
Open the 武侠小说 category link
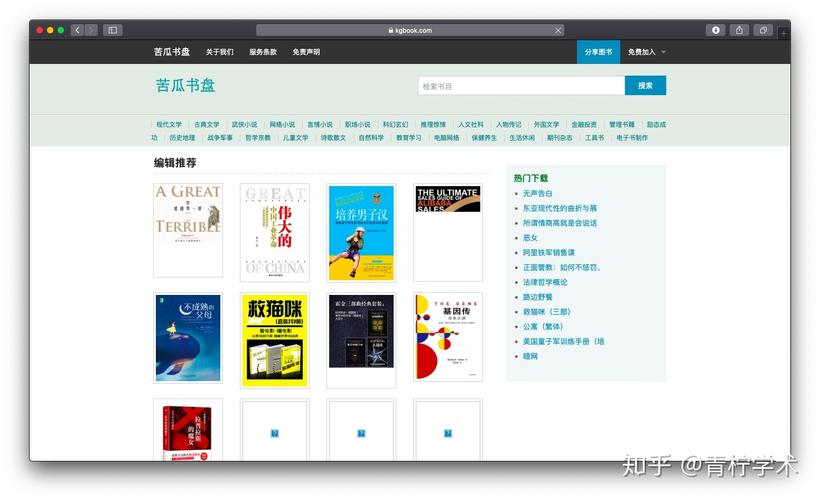[244, 125]
